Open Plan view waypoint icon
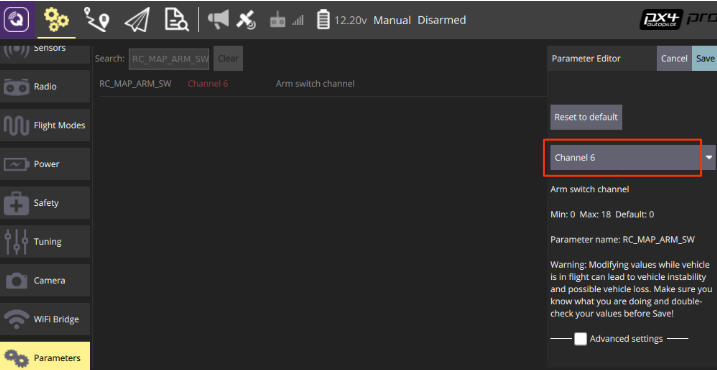The image size is (717, 370). tap(96, 20)
